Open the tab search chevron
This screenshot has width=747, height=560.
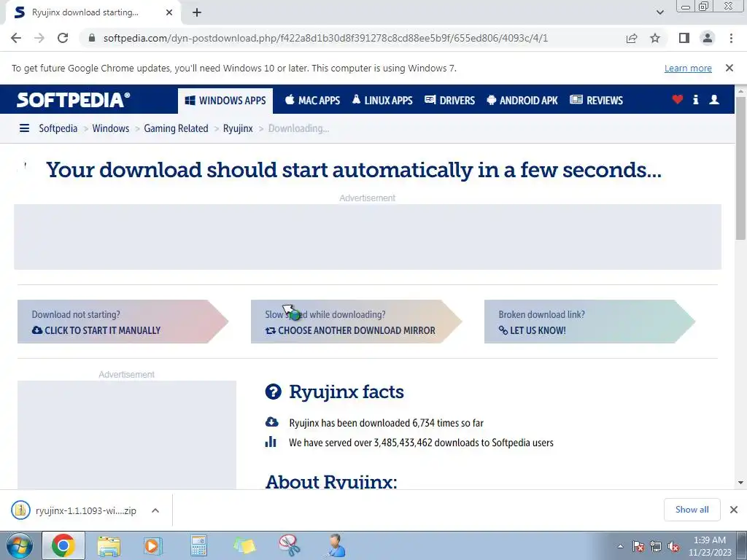[x=659, y=12]
